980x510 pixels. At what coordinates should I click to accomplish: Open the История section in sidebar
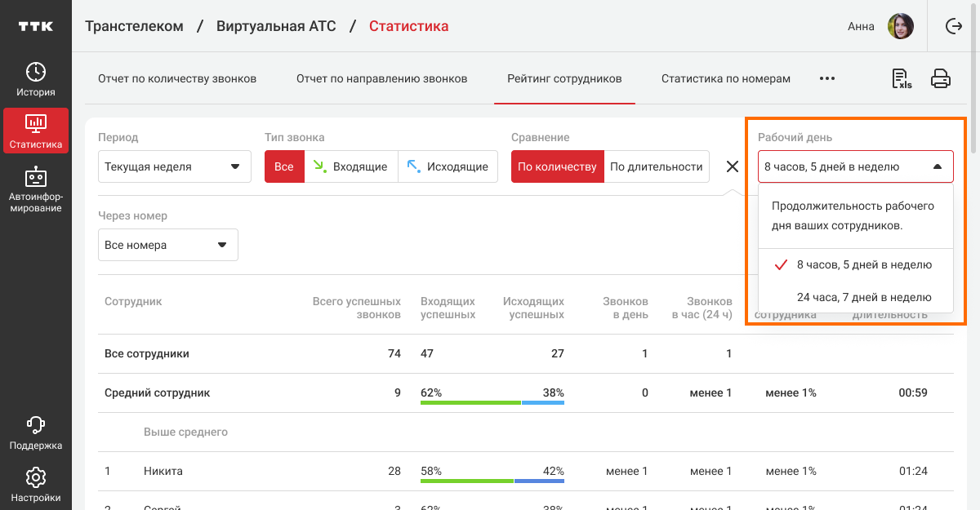pyautogui.click(x=36, y=79)
